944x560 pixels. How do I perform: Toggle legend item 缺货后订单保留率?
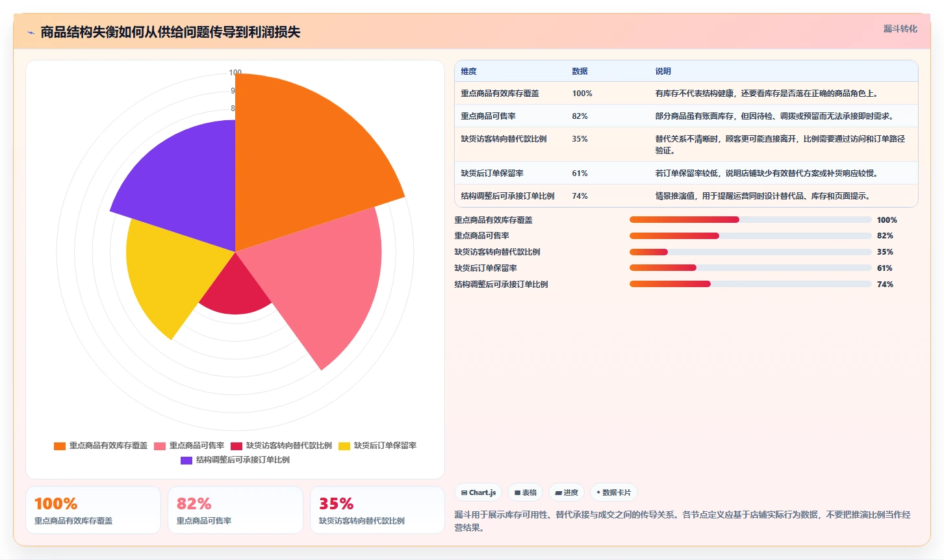[x=377, y=446]
